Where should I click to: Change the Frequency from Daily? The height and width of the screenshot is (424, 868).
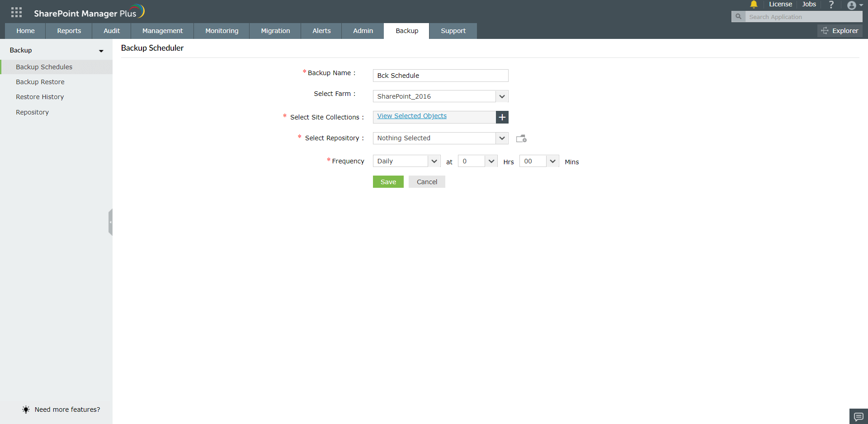pos(433,161)
